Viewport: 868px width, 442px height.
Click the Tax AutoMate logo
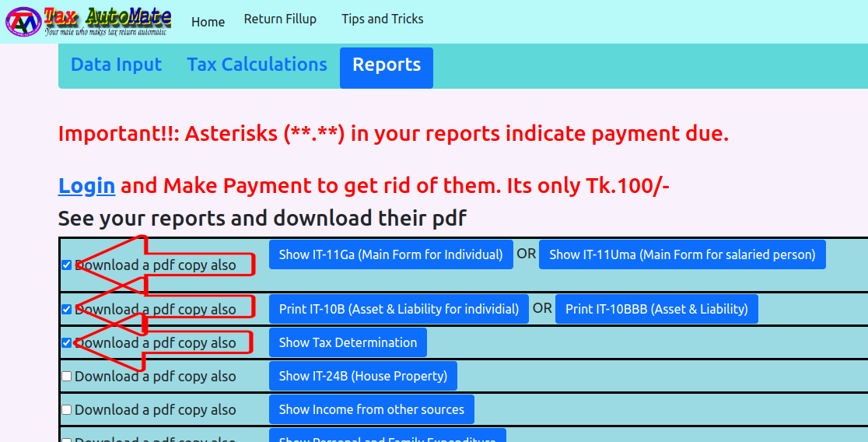[x=88, y=21]
